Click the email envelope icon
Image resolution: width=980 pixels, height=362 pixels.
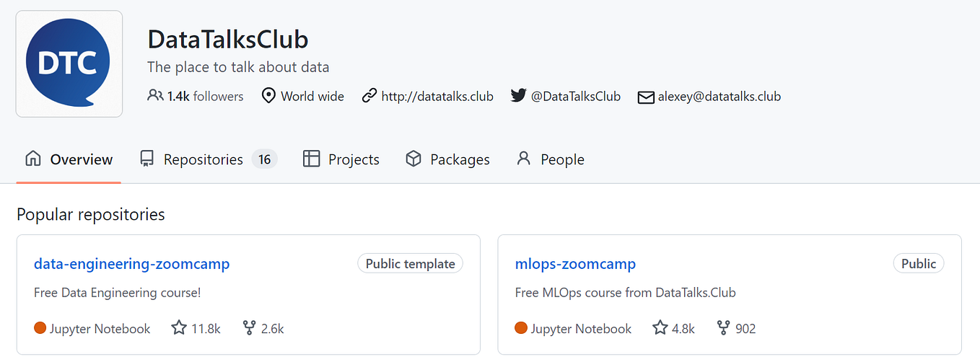coord(646,97)
